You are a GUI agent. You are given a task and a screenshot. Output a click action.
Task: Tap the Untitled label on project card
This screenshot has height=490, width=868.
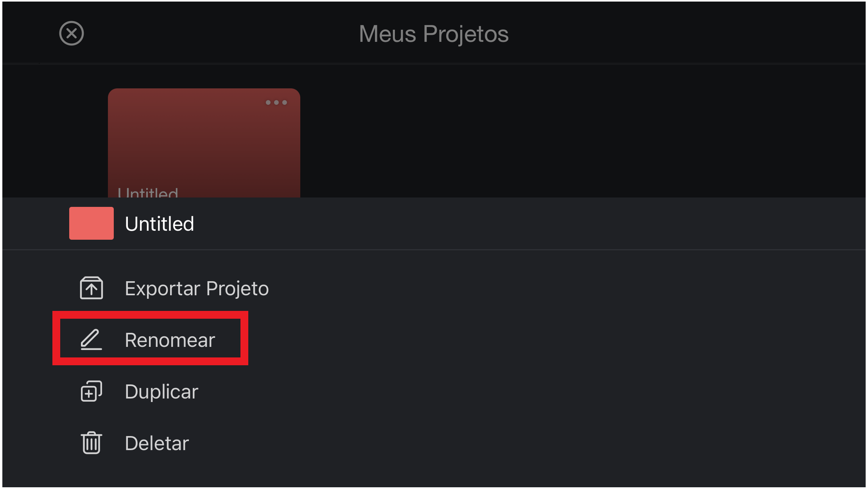pos(148,192)
